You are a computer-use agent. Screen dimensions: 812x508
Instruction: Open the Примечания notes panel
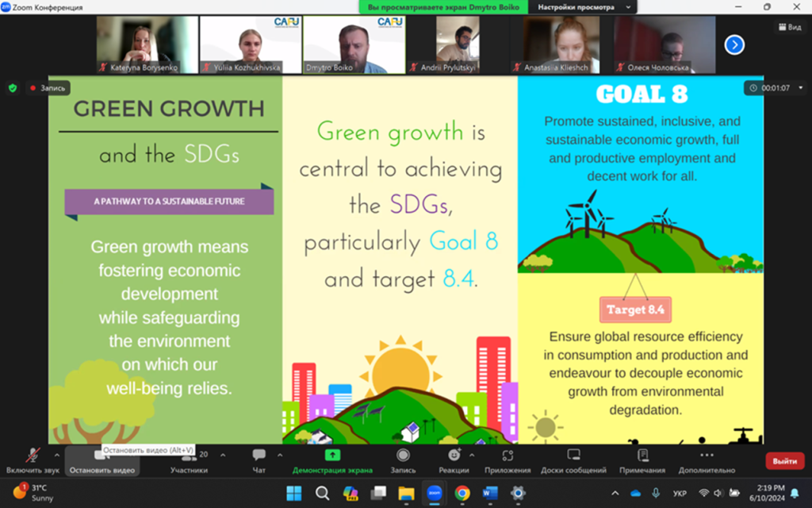[x=642, y=460]
